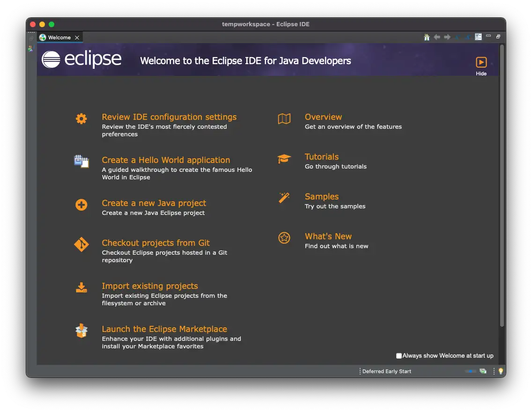Open the Tutorials link
The image size is (532, 412).
tap(322, 157)
